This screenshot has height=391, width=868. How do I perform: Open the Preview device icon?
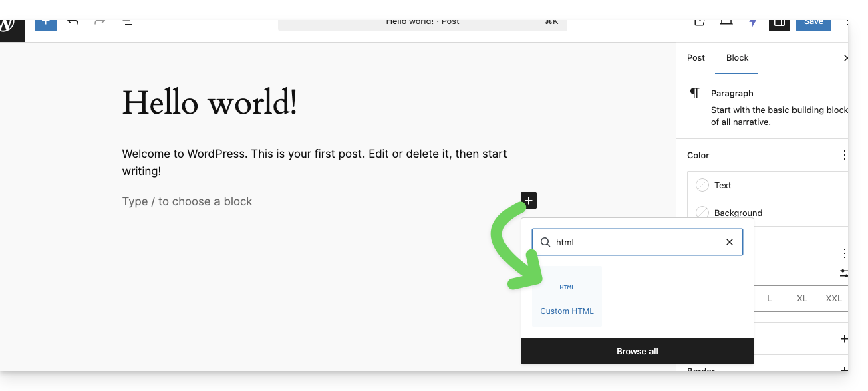pos(726,22)
